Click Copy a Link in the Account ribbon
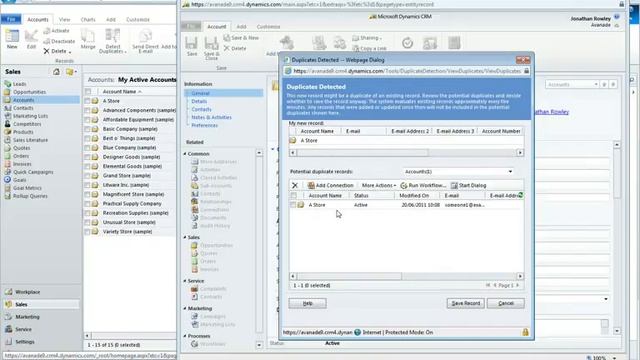The height and width of the screenshot is (360, 640). coord(369,48)
